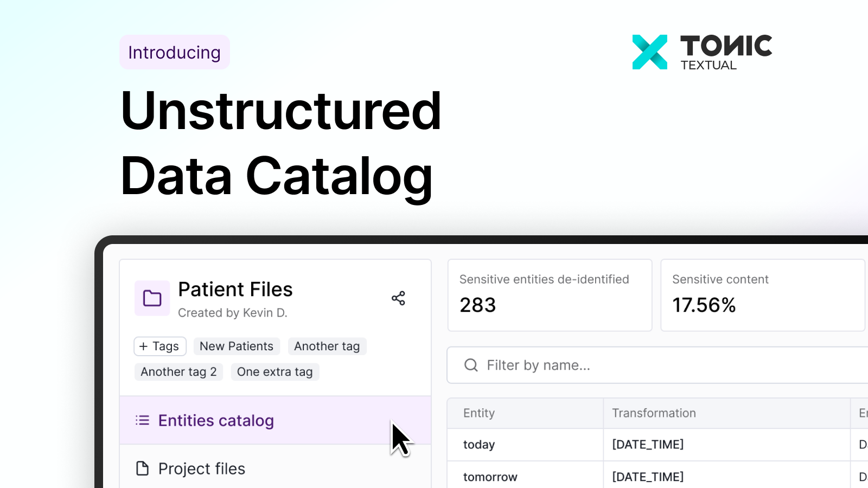Image resolution: width=868 pixels, height=488 pixels.
Task: Focus the Filter by name field
Action: pos(651,365)
